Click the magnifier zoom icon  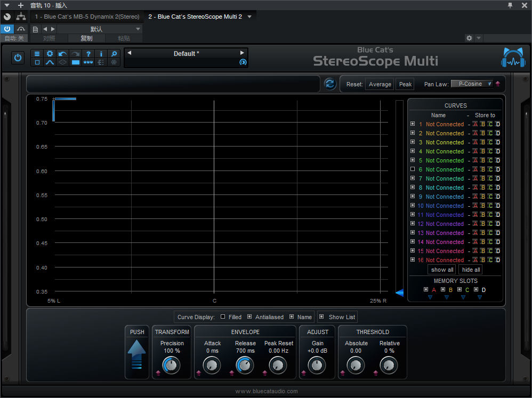(114, 54)
